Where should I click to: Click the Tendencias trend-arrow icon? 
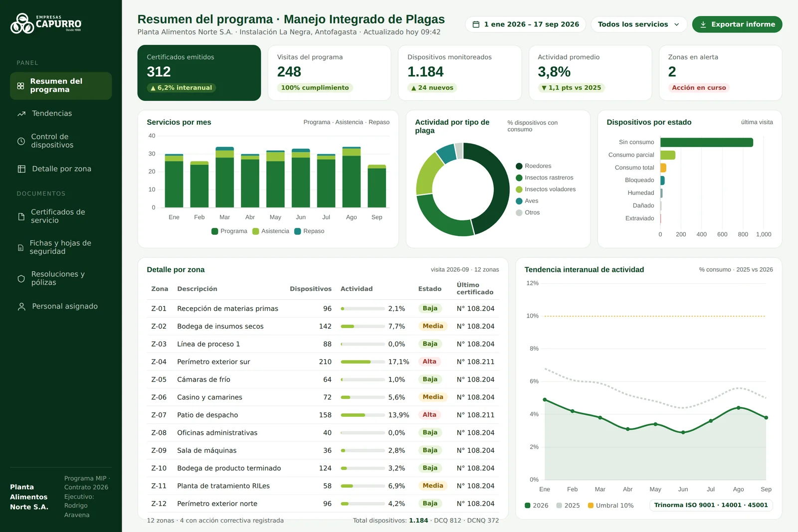point(21,114)
